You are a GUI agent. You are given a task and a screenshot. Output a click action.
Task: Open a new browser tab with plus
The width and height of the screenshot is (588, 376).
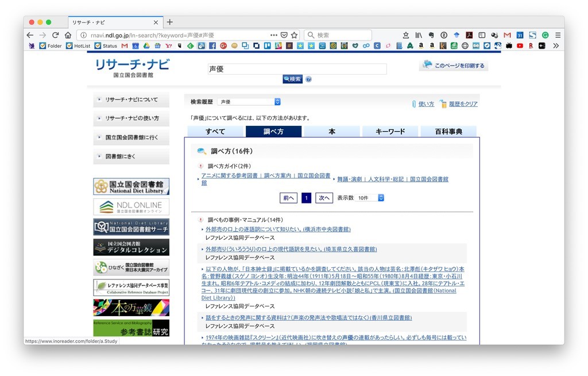click(x=170, y=22)
